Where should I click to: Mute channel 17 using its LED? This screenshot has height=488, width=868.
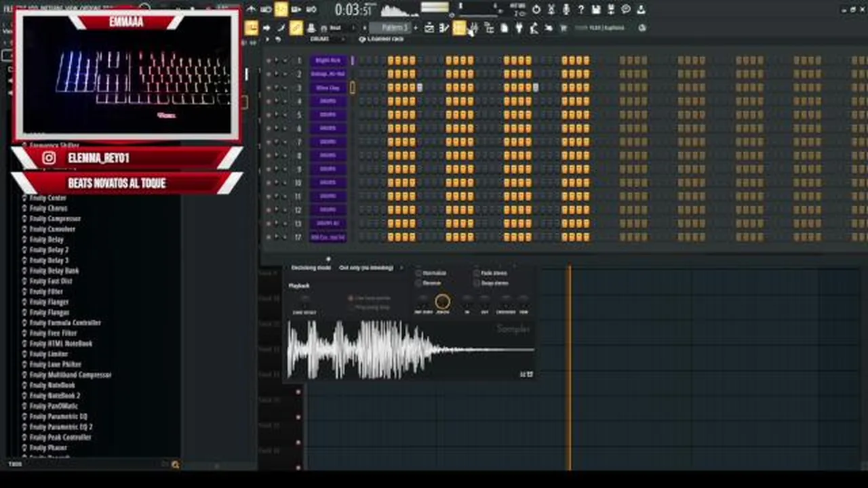pos(269,237)
